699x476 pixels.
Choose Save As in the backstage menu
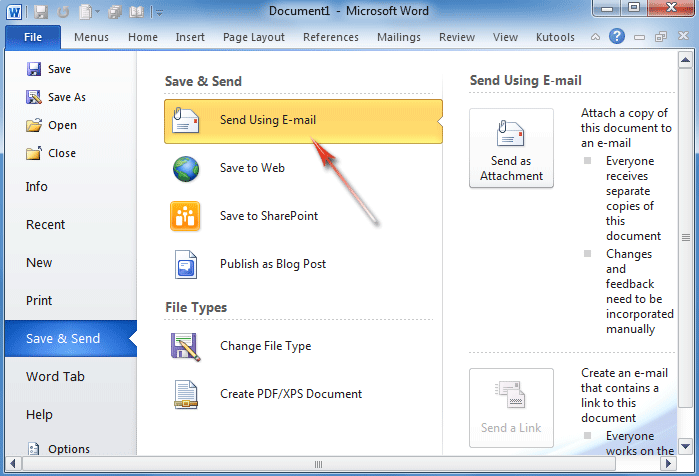tap(56, 97)
